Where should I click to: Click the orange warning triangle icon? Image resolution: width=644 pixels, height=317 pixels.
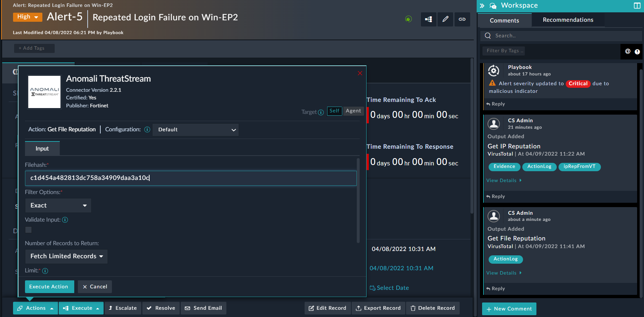pos(492,83)
